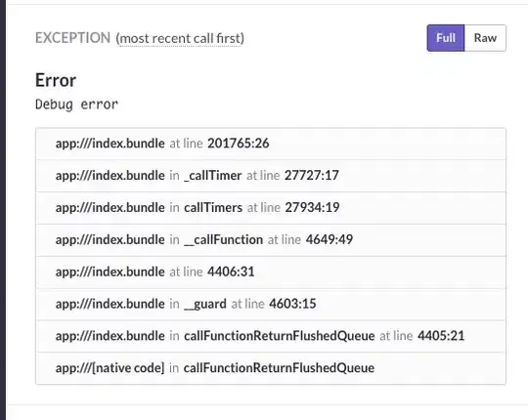Image resolution: width=528 pixels, height=420 pixels.
Task: Expand the __guard stack frame
Action: click(x=271, y=304)
